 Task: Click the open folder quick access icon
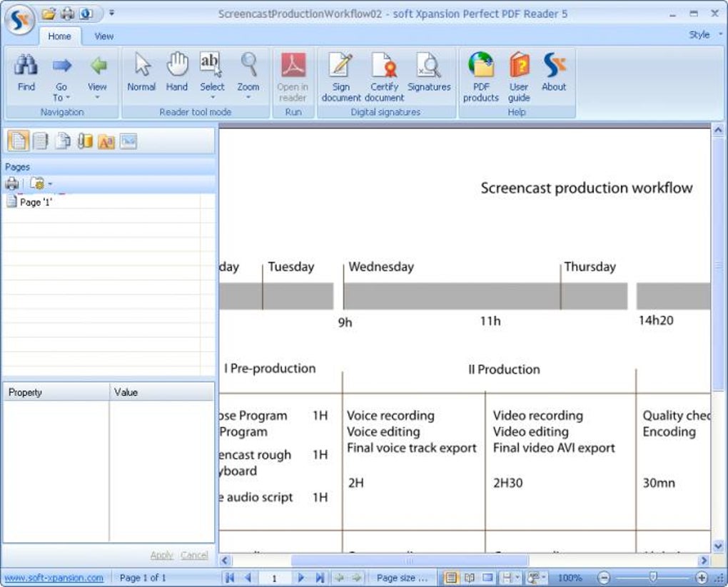tap(49, 14)
